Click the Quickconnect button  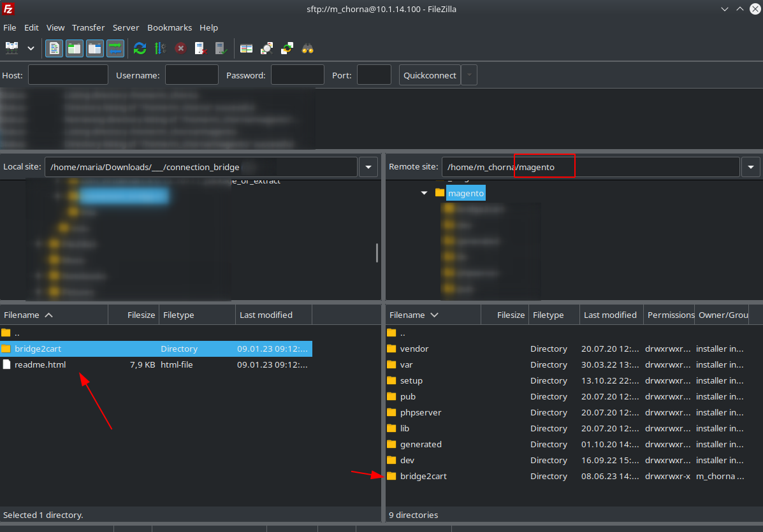[430, 75]
